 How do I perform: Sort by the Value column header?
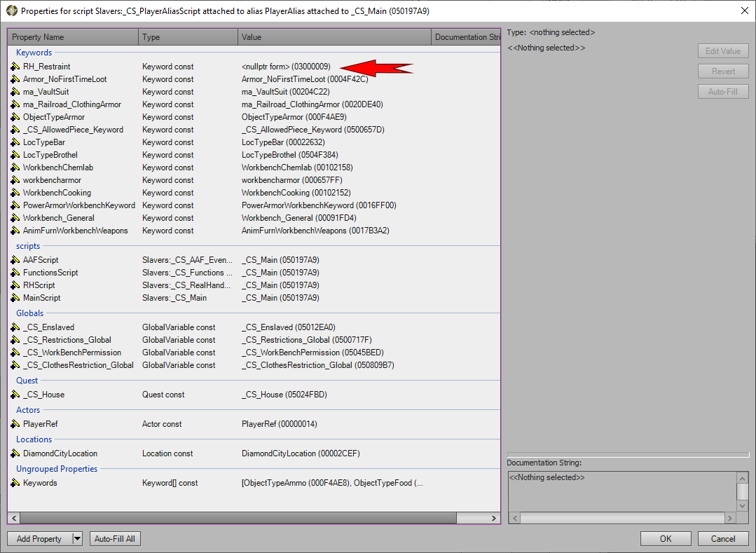(x=334, y=37)
